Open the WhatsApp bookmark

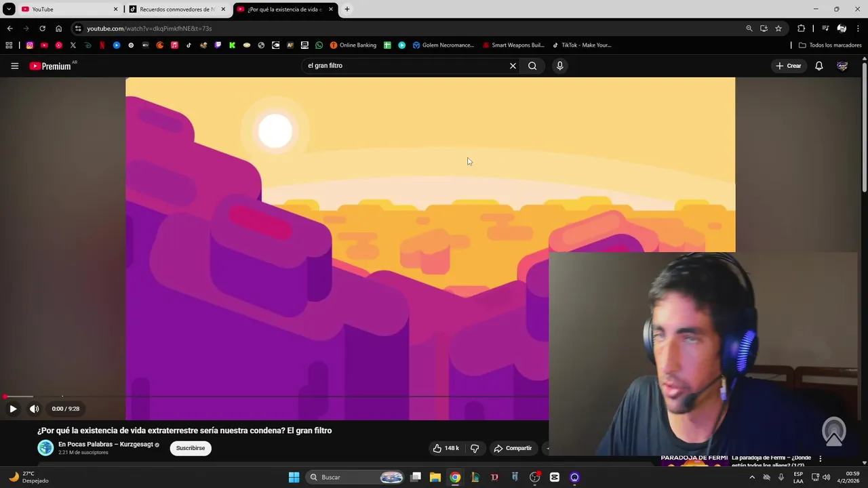pos(319,45)
